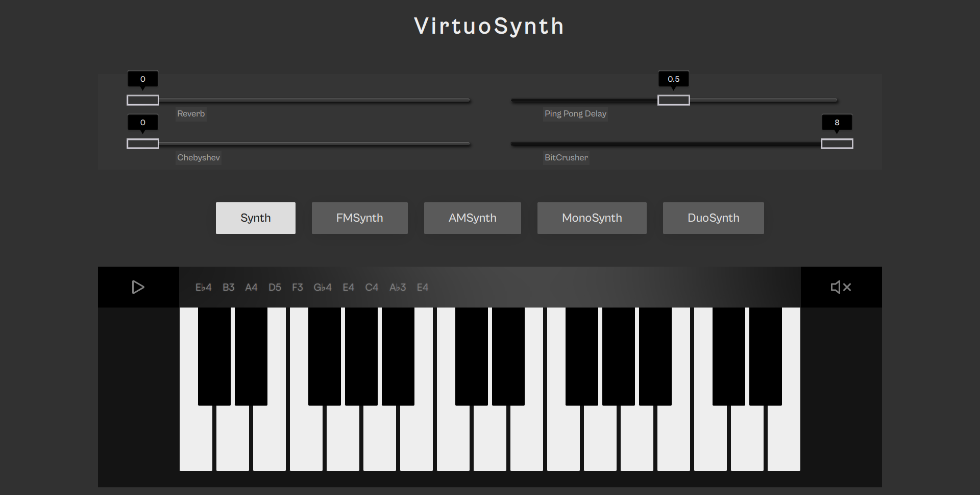This screenshot has width=980, height=495.
Task: Play the leftmost white piano key
Action: (x=195, y=439)
